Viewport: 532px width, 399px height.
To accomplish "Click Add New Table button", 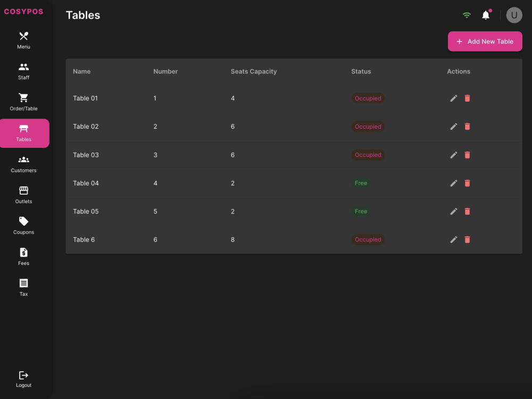I will [485, 41].
